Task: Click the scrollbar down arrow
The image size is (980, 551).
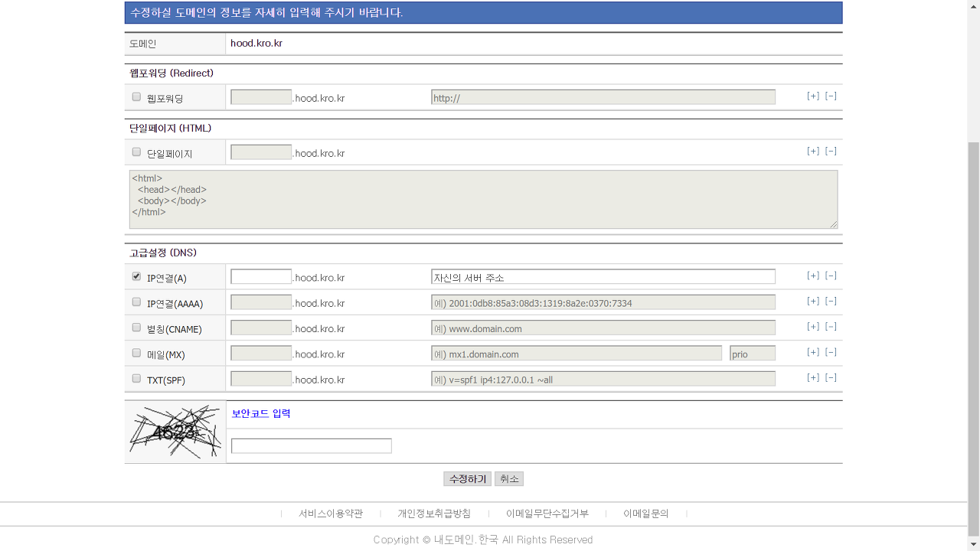Action: (x=973, y=545)
